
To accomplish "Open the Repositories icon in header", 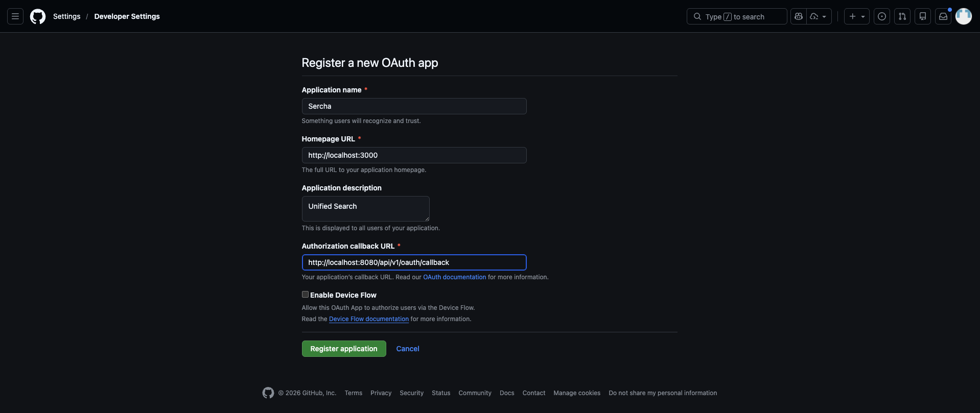I will pyautogui.click(x=923, y=16).
